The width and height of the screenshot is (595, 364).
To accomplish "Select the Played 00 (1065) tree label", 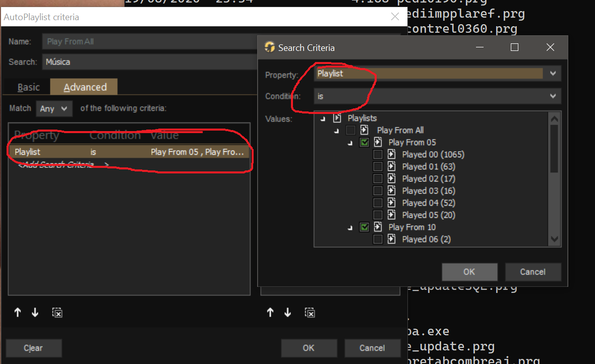I will coord(433,154).
